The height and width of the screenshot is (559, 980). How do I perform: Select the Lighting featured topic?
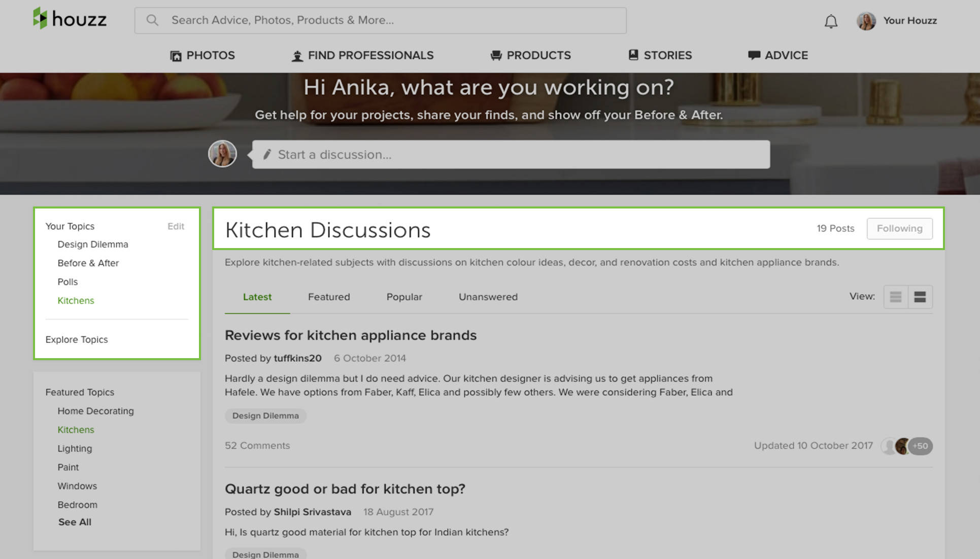[75, 448]
